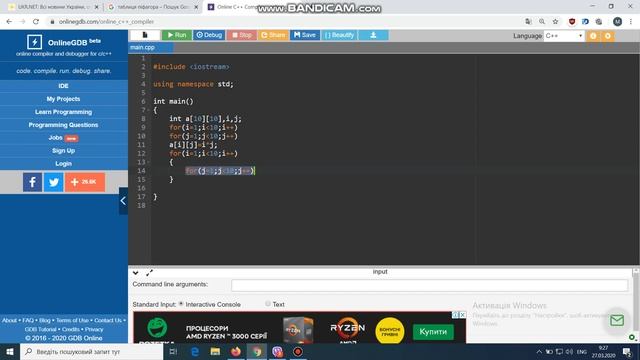Open the GDB Tutorial link

(x=40, y=329)
